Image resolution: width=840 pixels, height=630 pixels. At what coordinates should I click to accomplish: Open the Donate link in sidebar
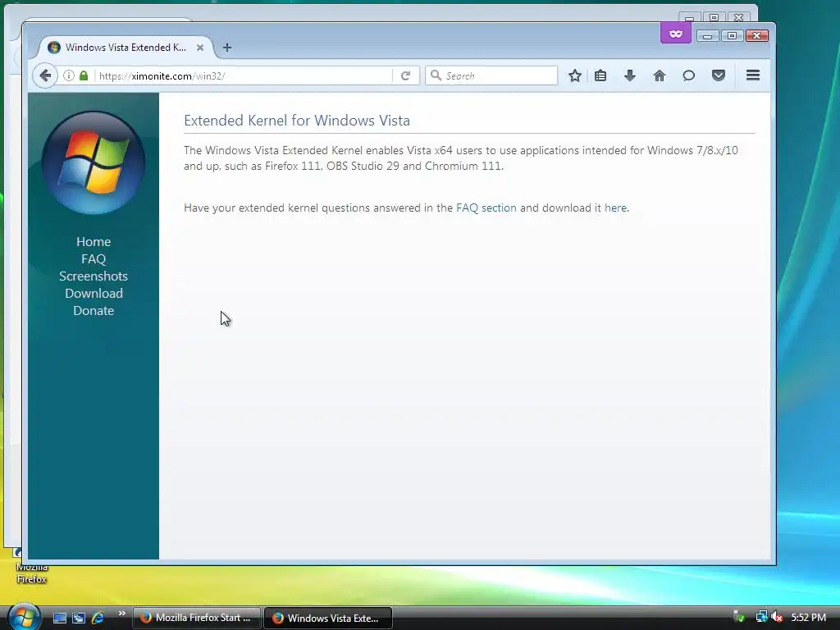click(x=94, y=310)
